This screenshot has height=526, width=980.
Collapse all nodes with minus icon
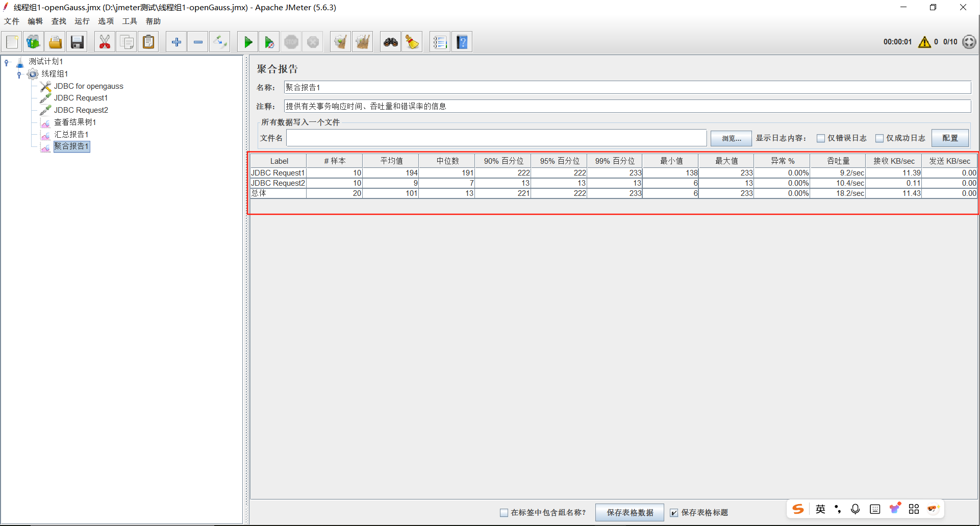pyautogui.click(x=198, y=42)
